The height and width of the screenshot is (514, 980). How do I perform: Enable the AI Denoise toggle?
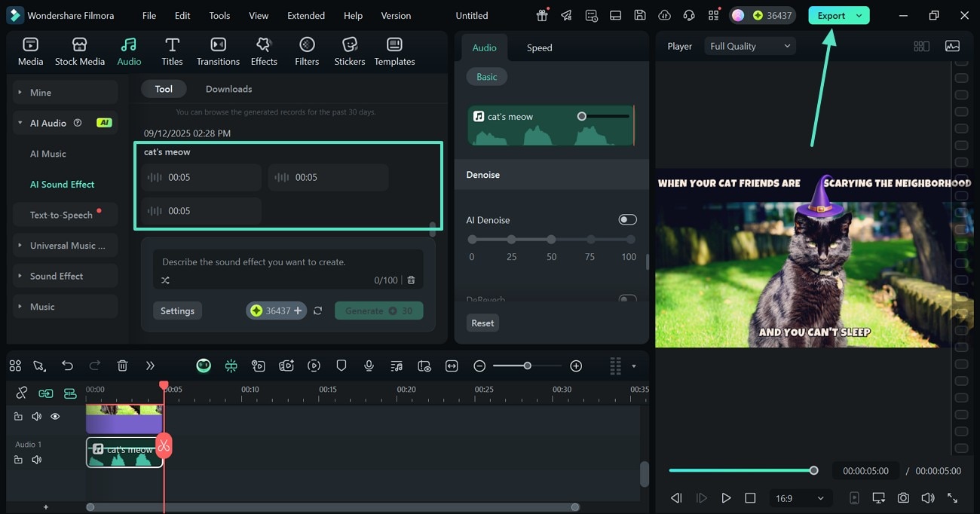(627, 219)
